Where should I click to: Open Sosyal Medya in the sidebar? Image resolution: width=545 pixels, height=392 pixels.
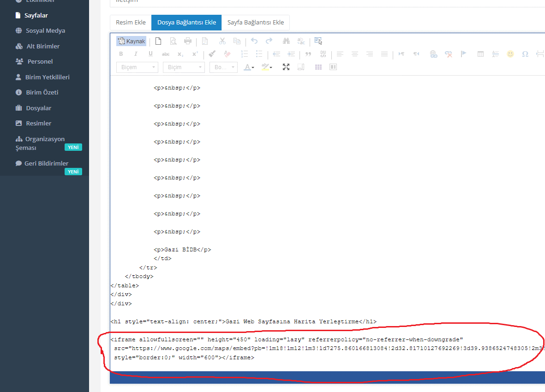click(x=40, y=30)
